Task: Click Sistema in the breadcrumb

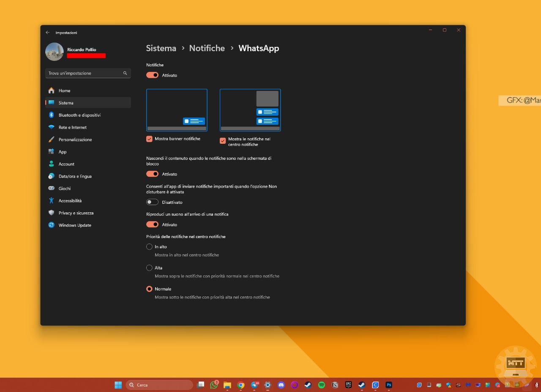Action: (x=161, y=48)
